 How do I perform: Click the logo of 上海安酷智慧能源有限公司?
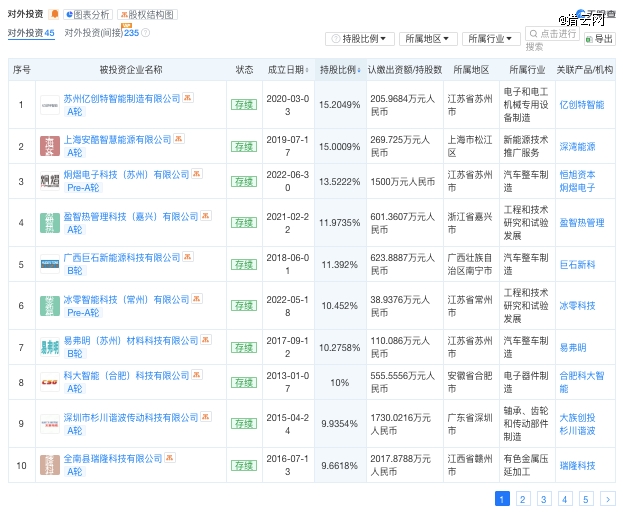[50, 146]
